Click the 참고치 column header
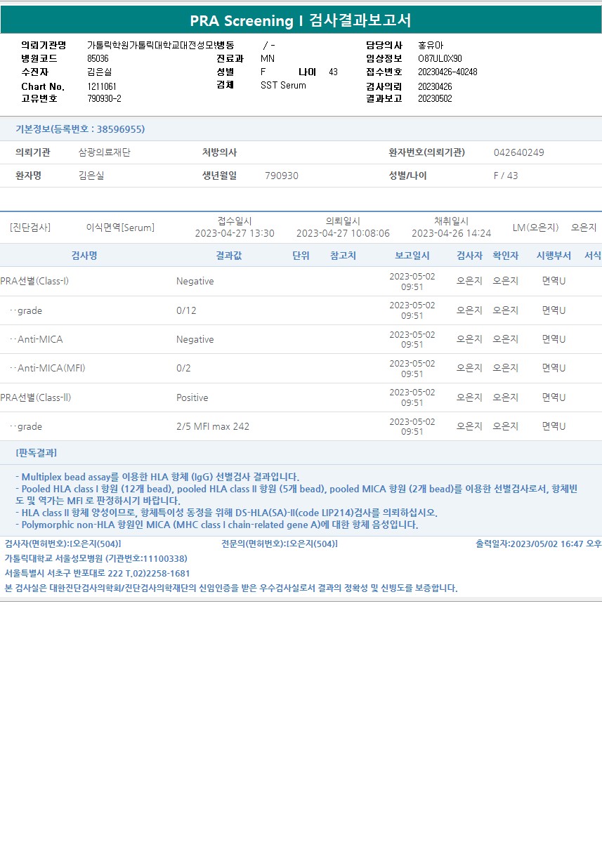The height and width of the screenshot is (868, 602). point(343,256)
